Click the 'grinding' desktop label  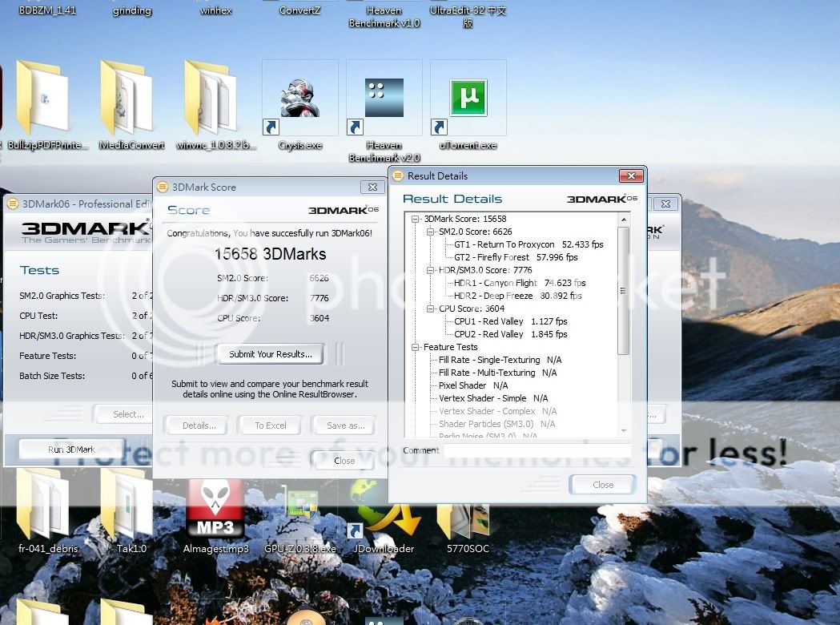click(x=132, y=10)
